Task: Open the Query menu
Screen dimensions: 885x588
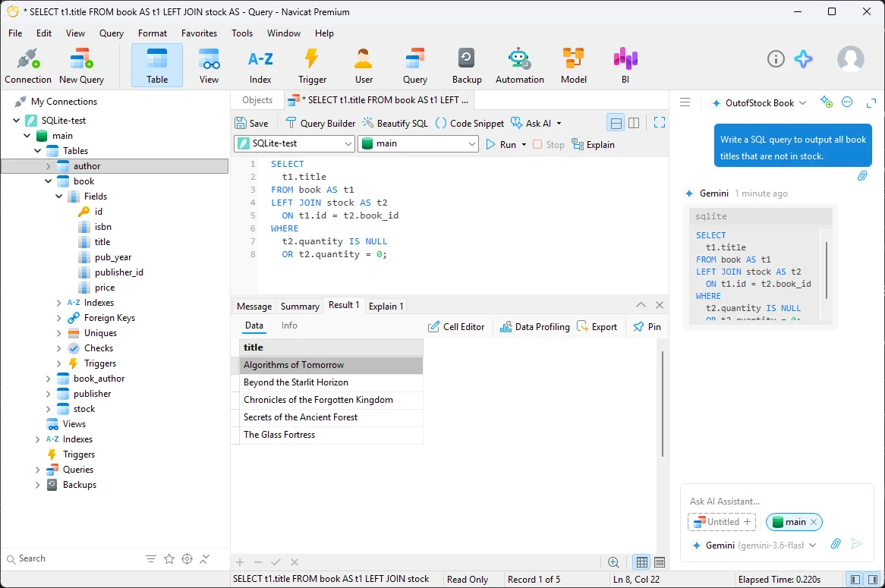Action: coord(111,33)
